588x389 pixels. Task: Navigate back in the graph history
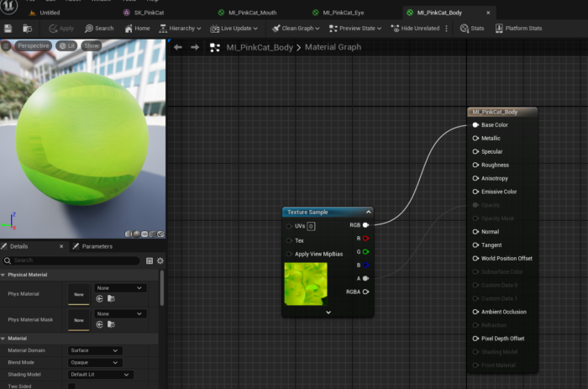point(178,47)
